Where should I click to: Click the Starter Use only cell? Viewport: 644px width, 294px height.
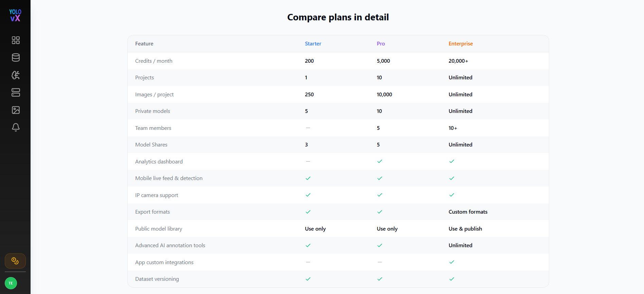(315, 229)
